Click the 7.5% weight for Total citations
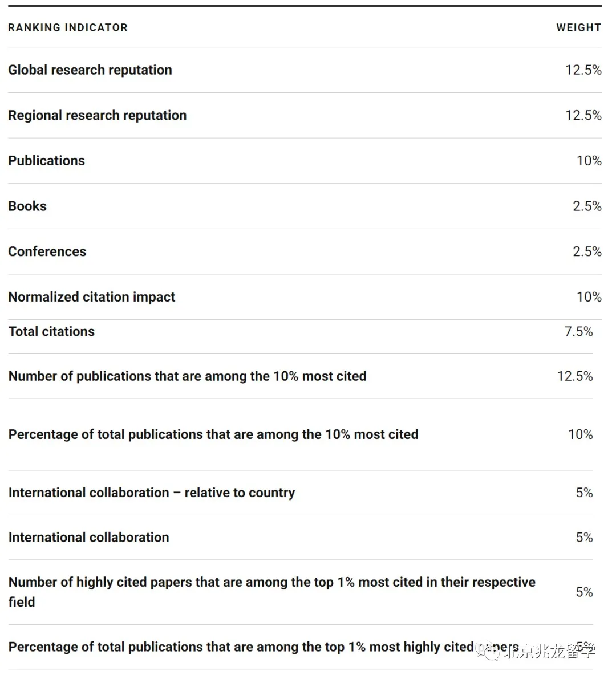The width and height of the screenshot is (616, 679). [x=578, y=331]
